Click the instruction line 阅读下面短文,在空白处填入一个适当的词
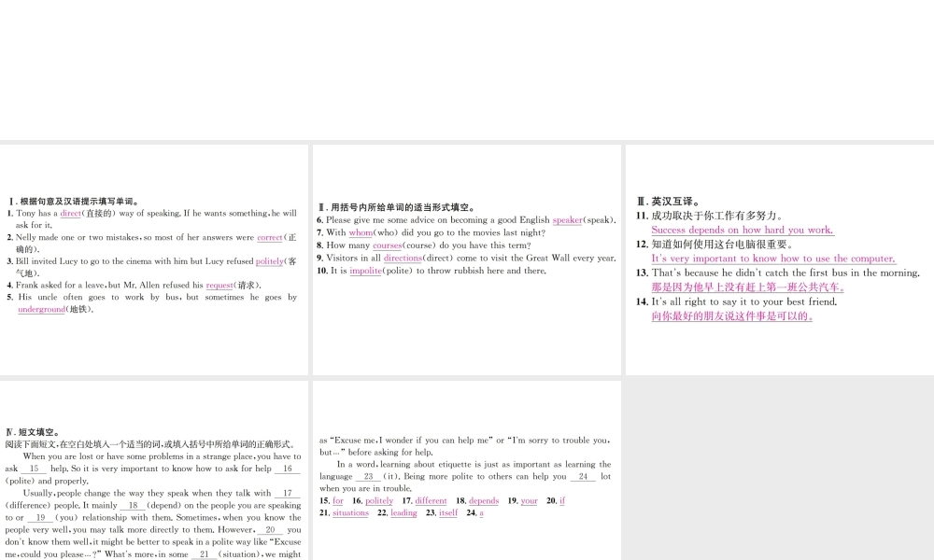Screen dimensions: 934x560 click(149, 444)
